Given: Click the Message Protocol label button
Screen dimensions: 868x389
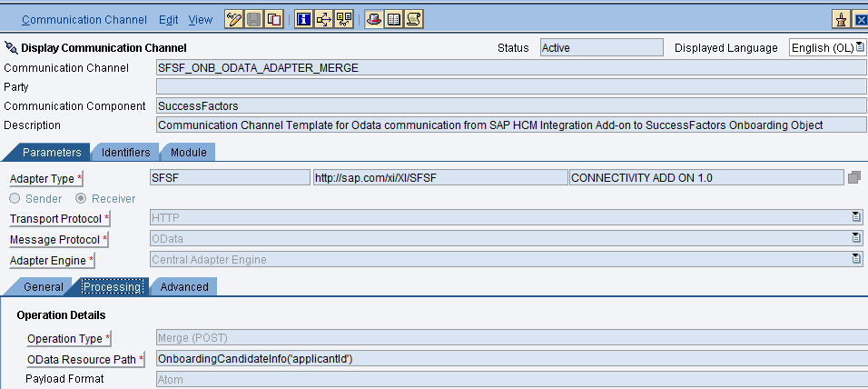Looking at the screenshot, I should pyautogui.click(x=59, y=239).
